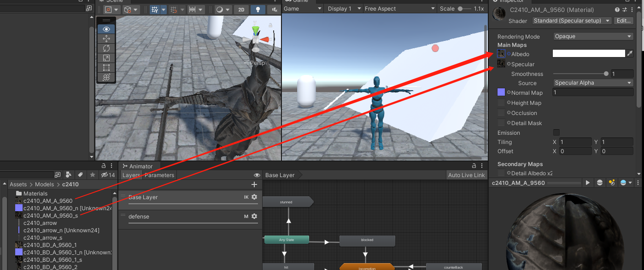Click the shading draw mode sphere icon
This screenshot has height=270, width=644.
click(220, 9)
